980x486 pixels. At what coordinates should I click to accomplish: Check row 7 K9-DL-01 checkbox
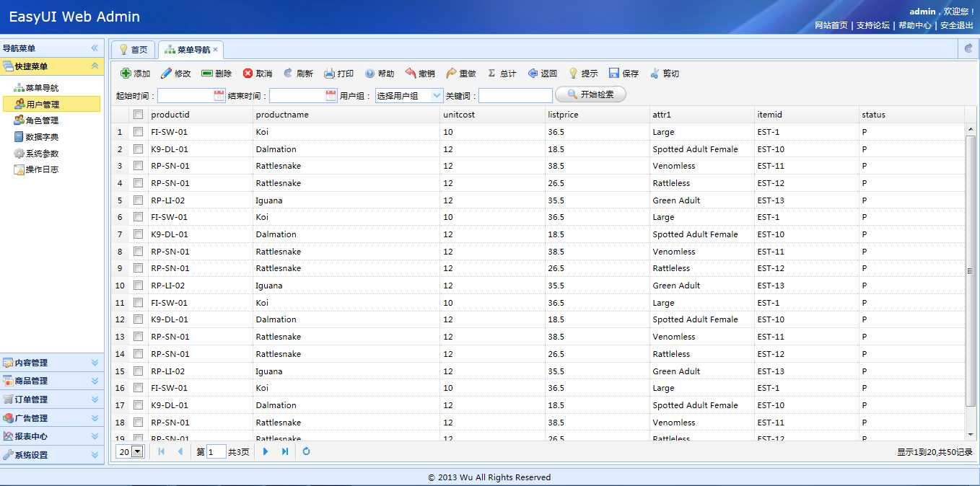[138, 234]
